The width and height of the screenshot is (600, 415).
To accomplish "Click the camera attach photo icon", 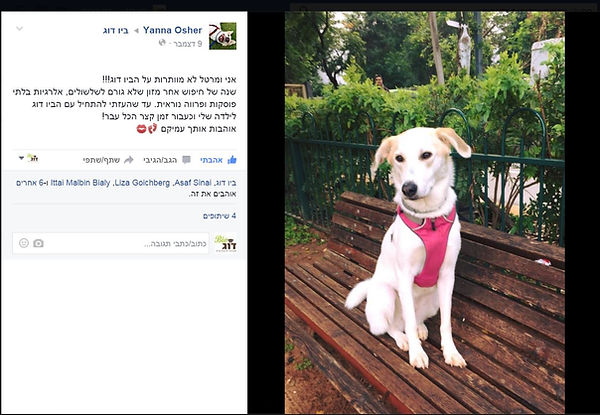I will pos(38,243).
